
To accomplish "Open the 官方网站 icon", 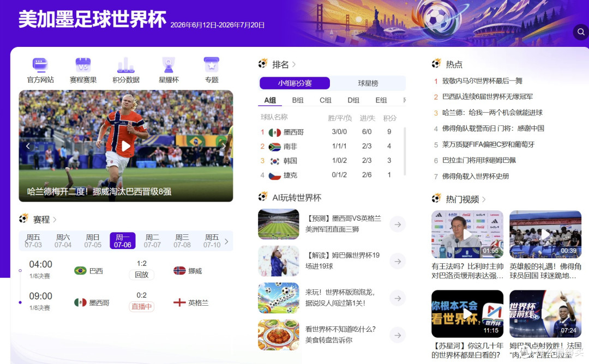I will pos(40,65).
